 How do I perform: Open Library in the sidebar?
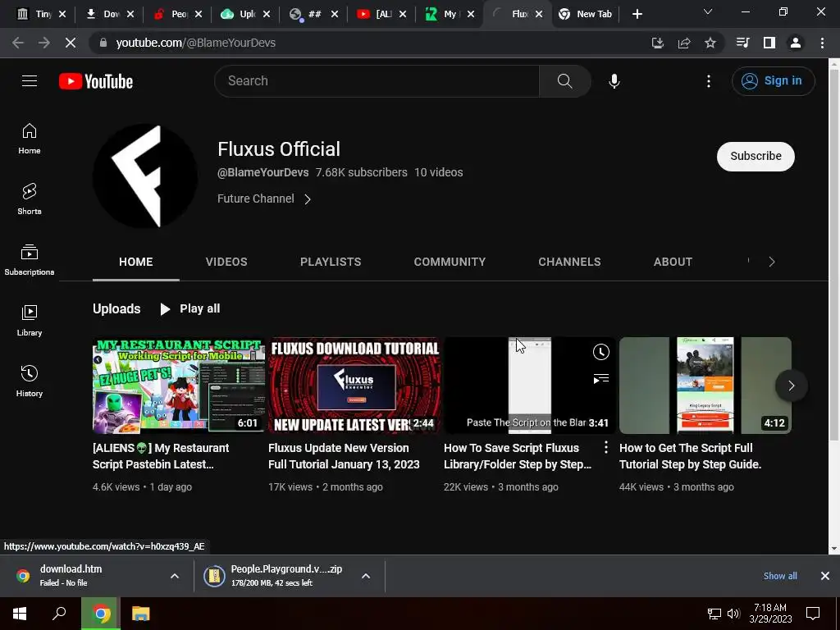pos(30,321)
